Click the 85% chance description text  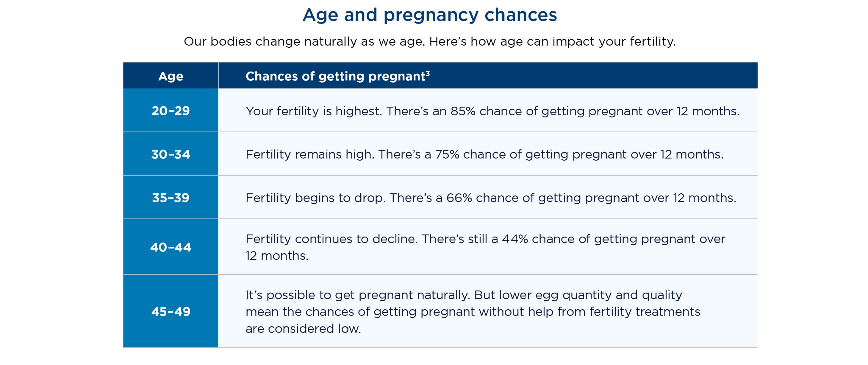point(492,111)
